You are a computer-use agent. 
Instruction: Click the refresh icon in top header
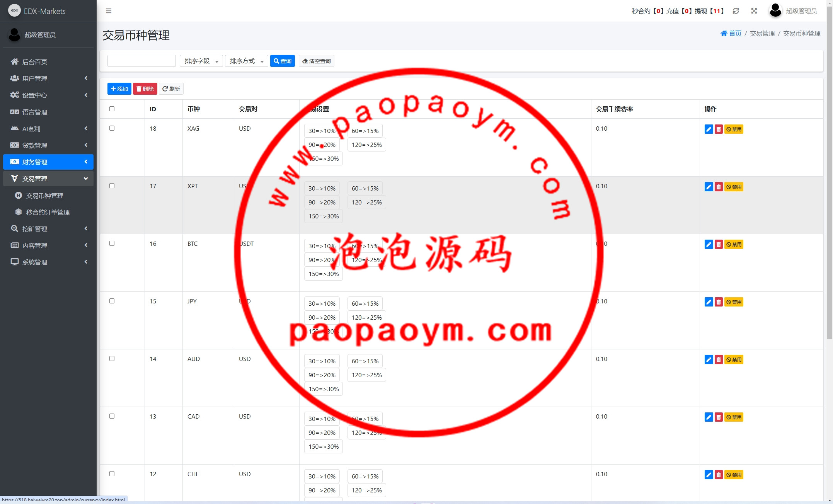pos(736,11)
